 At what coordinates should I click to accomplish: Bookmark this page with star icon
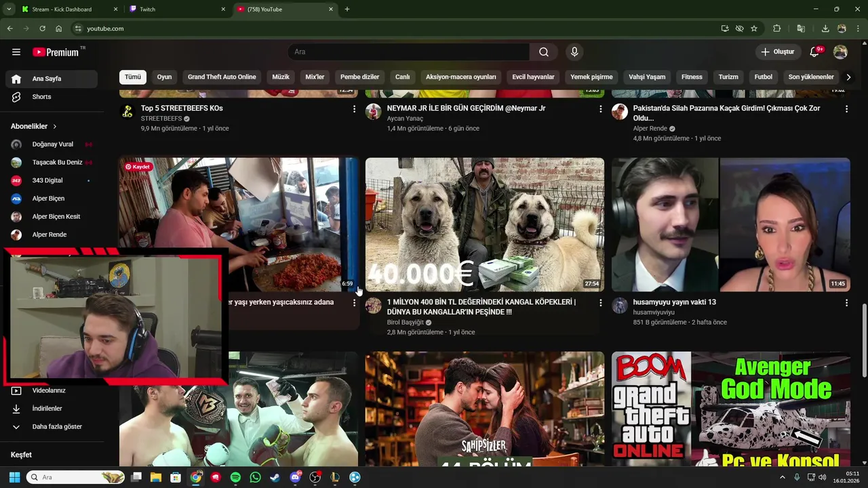[x=754, y=28]
